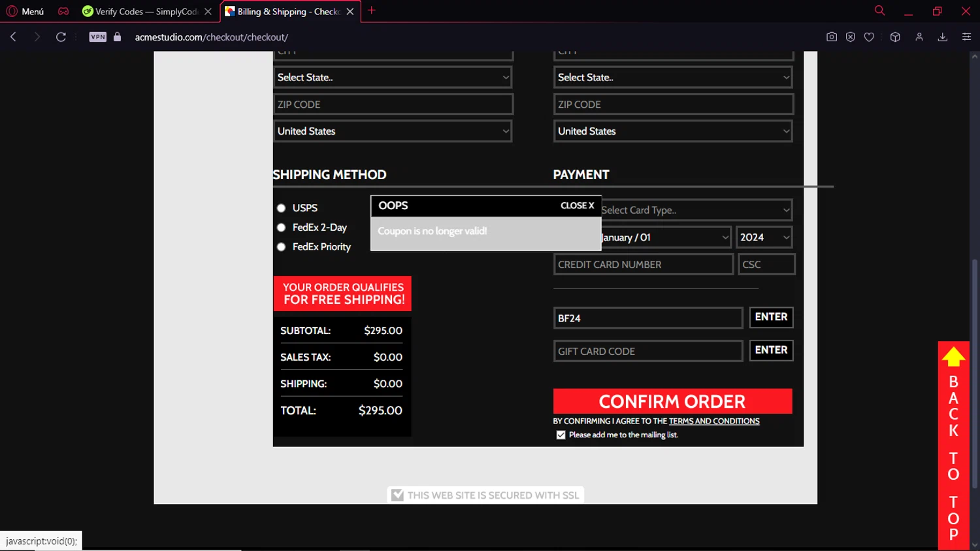Open billing United States country dropdown
The width and height of the screenshot is (980, 551).
click(393, 131)
